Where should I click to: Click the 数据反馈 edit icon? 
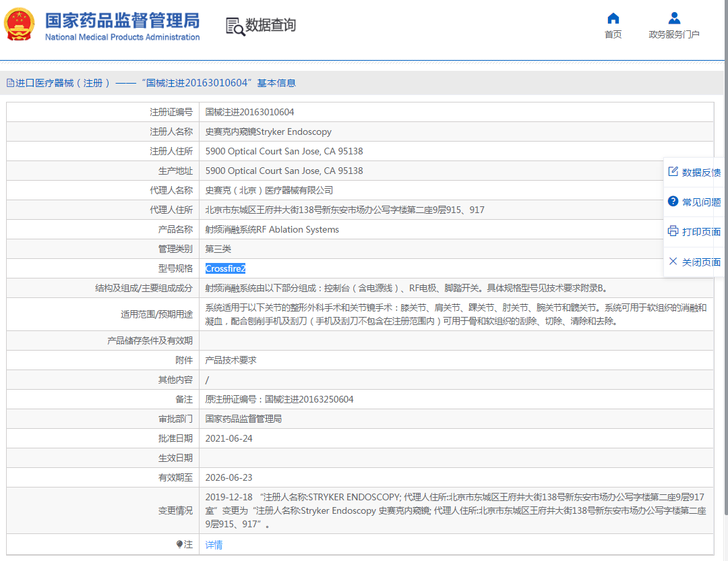tap(673, 171)
